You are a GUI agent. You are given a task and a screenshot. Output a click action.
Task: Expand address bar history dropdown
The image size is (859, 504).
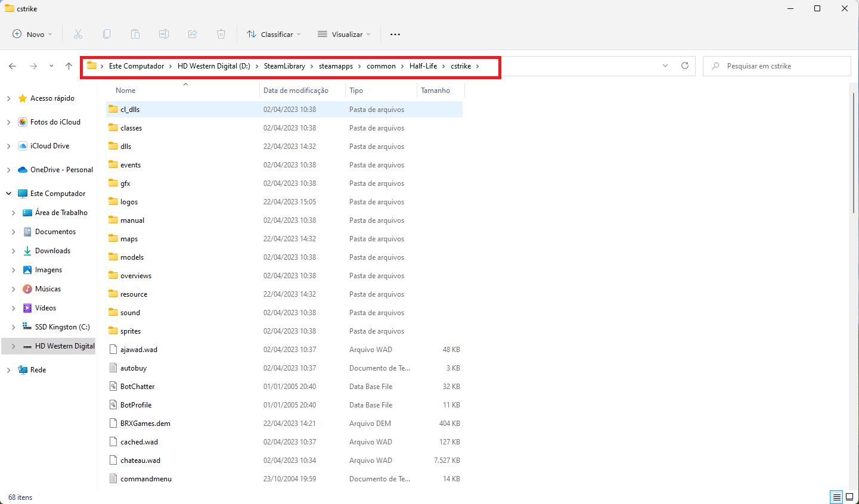pos(665,66)
